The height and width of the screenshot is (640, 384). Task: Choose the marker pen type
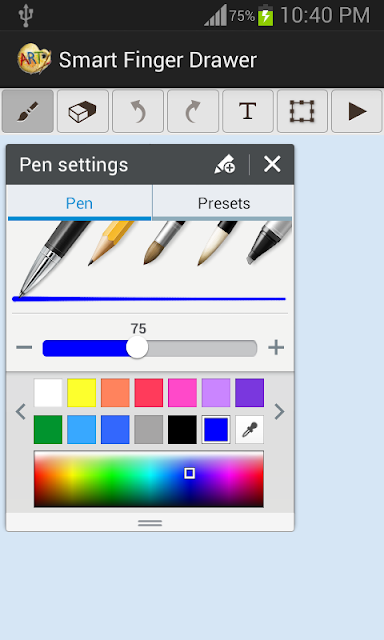click(269, 242)
